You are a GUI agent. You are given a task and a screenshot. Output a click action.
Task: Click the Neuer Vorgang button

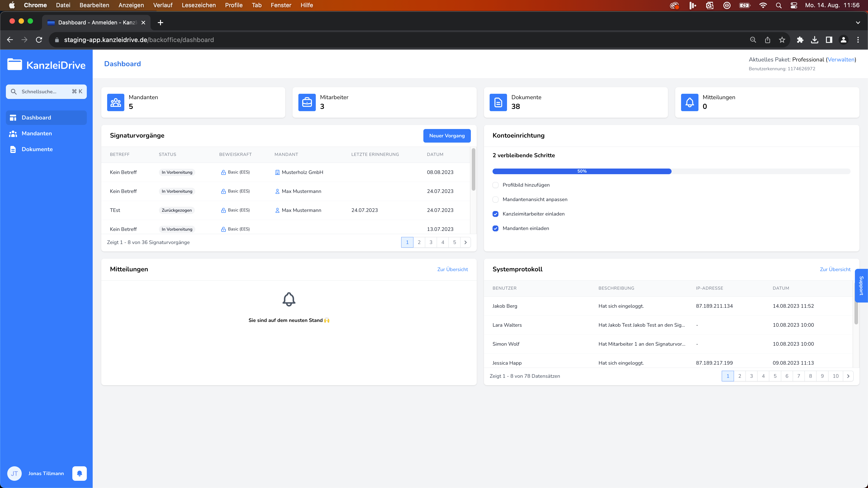coord(446,135)
